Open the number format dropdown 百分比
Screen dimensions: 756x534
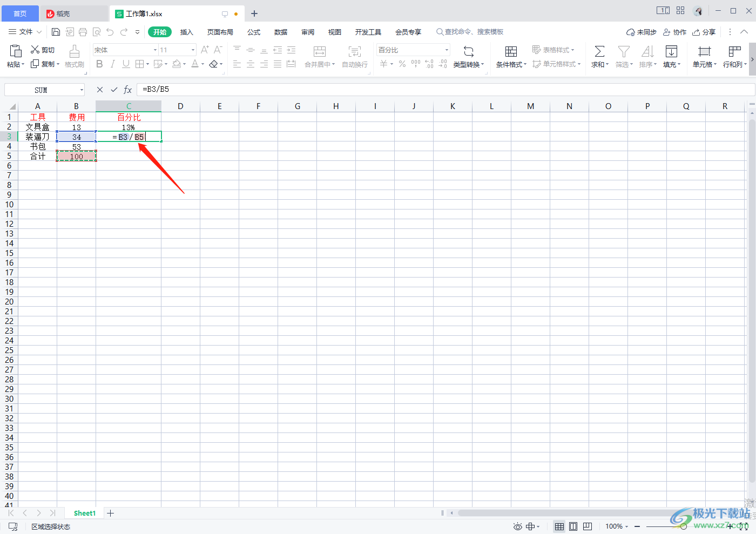point(447,50)
